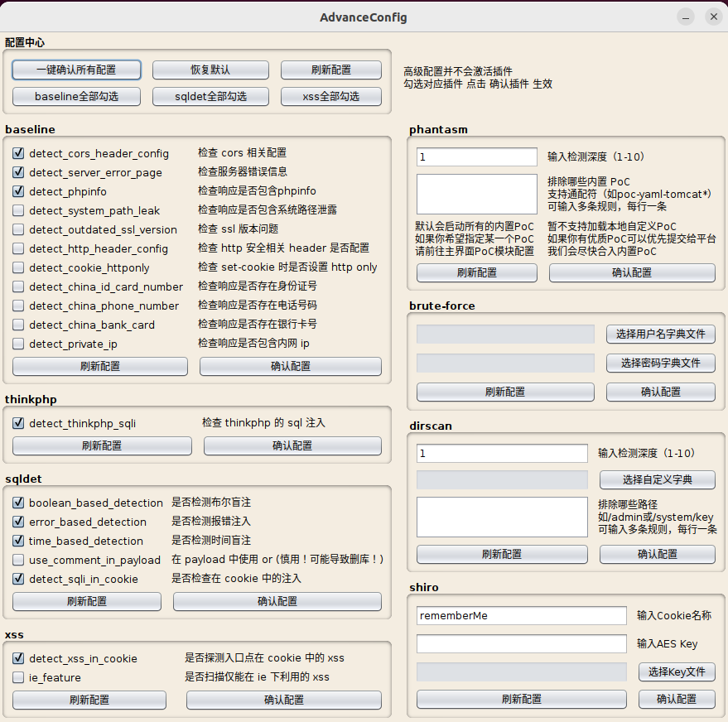This screenshot has height=722, width=728.
Task: Toggle use_comment_in_payload option
Action: pyautogui.click(x=19, y=560)
